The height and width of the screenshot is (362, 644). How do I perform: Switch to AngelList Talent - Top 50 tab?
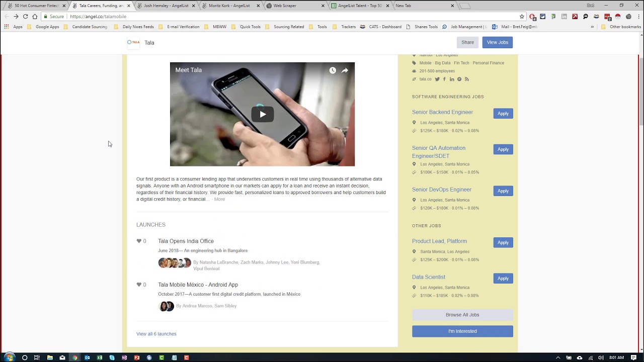tap(359, 6)
